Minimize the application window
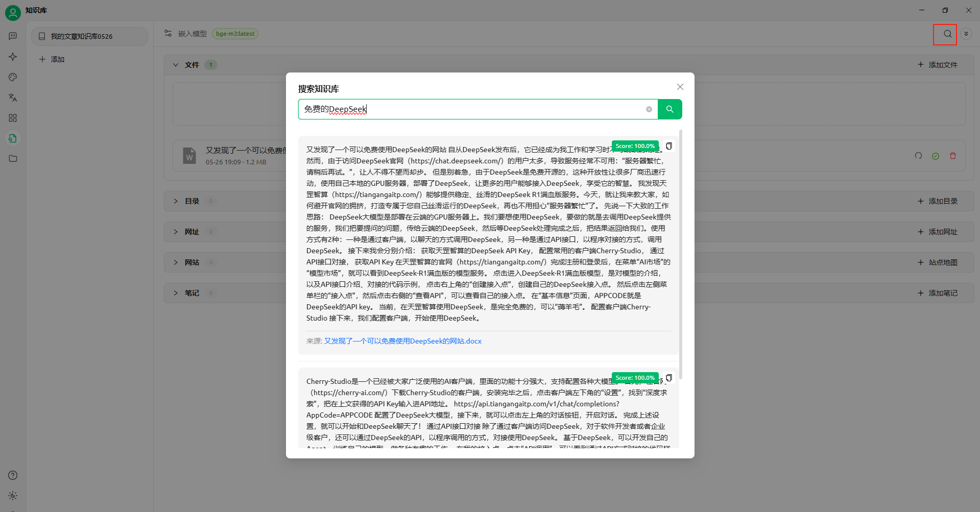The height and width of the screenshot is (512, 980). (x=922, y=10)
